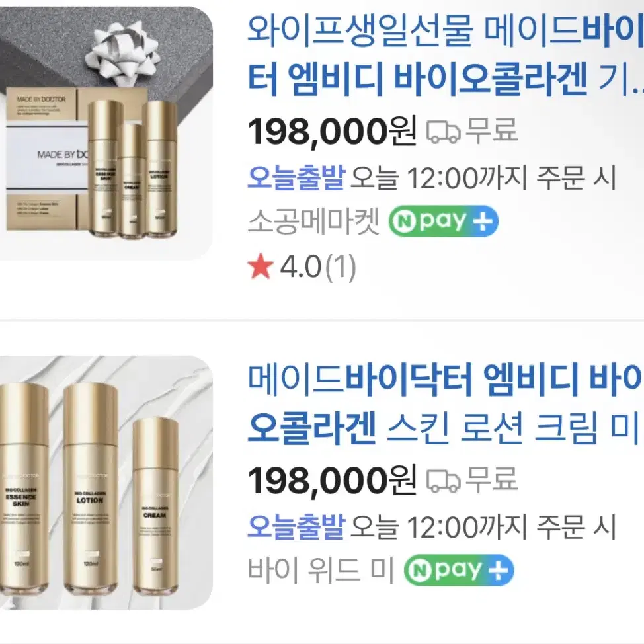
Task: Click the first 무료 shipping label
Action: pyautogui.click(x=492, y=131)
